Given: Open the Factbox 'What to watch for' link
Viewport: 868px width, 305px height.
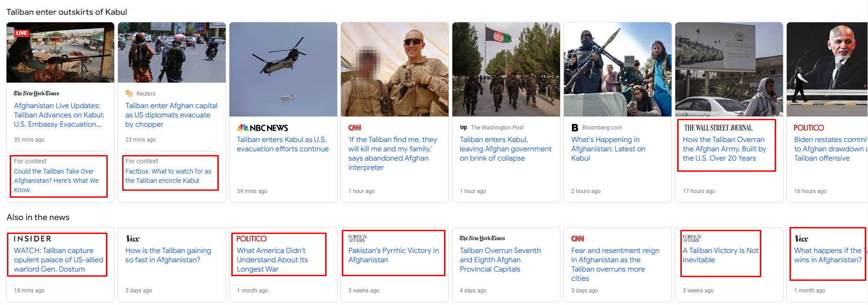Looking at the screenshot, I should tap(168, 176).
